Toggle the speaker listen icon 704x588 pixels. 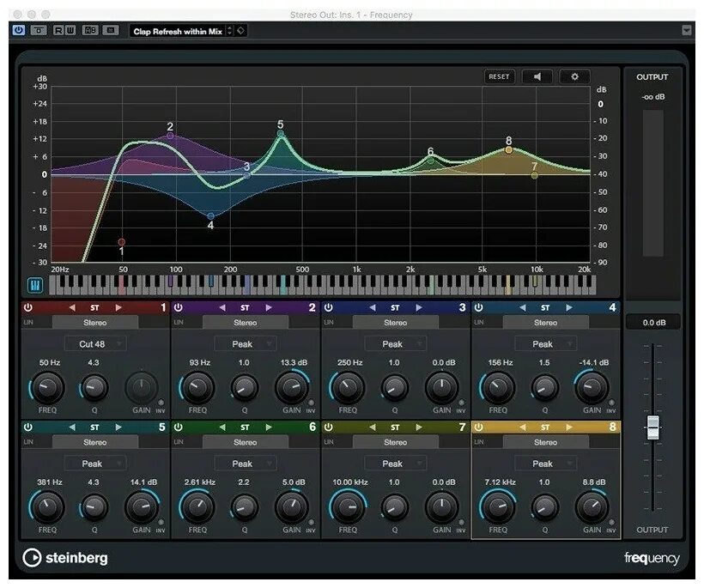[537, 76]
